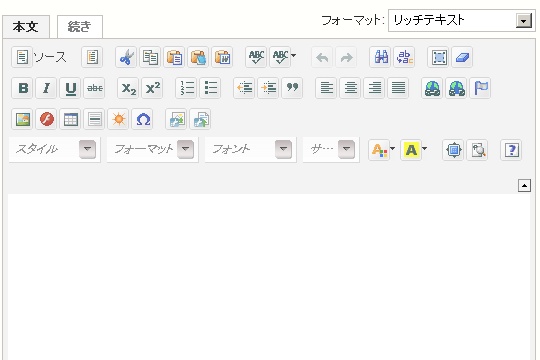Screen dimensions: 540x360
Task: Click the Insert Table icon
Action: tap(70, 120)
